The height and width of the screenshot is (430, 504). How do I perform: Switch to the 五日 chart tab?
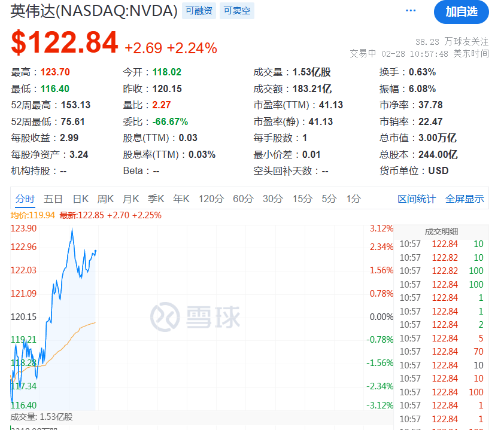click(53, 199)
